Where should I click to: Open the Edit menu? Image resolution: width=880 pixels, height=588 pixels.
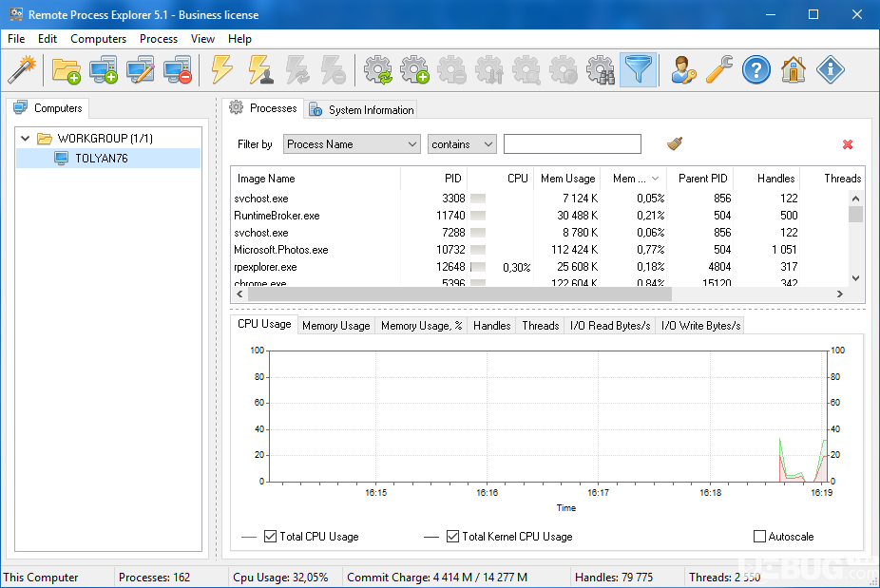(x=48, y=39)
